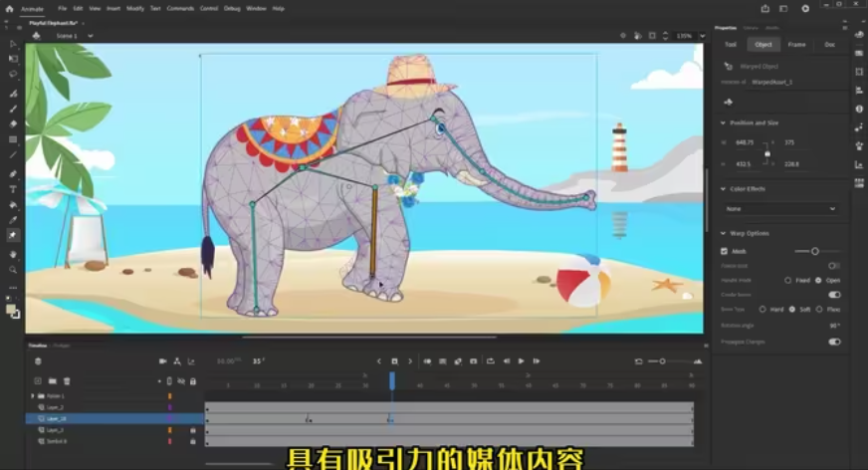868x470 pixels.
Task: Switch to the Doc tab
Action: point(829,45)
